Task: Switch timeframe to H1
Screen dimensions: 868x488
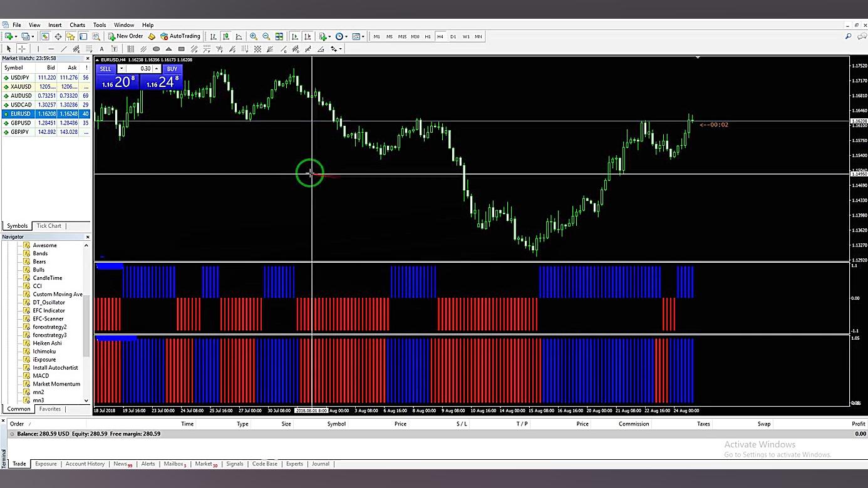Action: point(428,36)
